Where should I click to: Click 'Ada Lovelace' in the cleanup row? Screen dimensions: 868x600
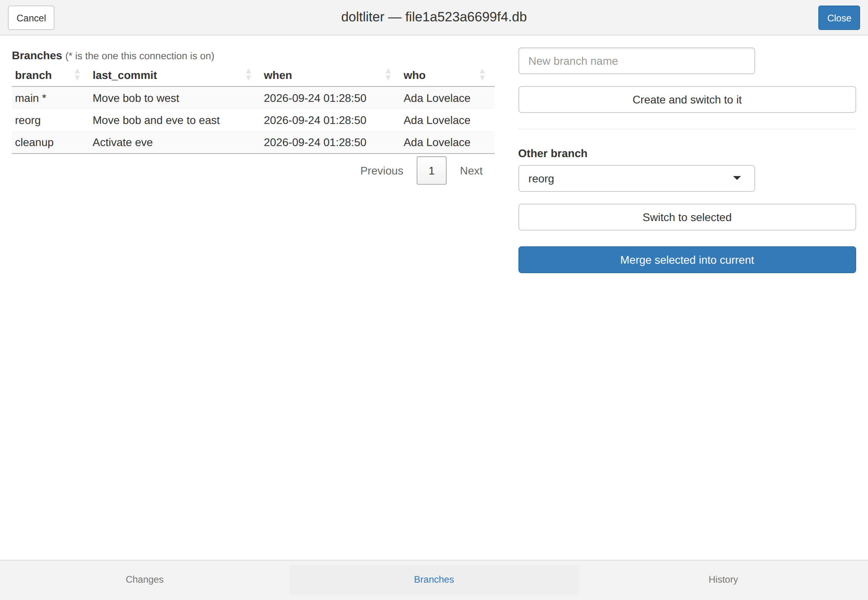pos(437,142)
